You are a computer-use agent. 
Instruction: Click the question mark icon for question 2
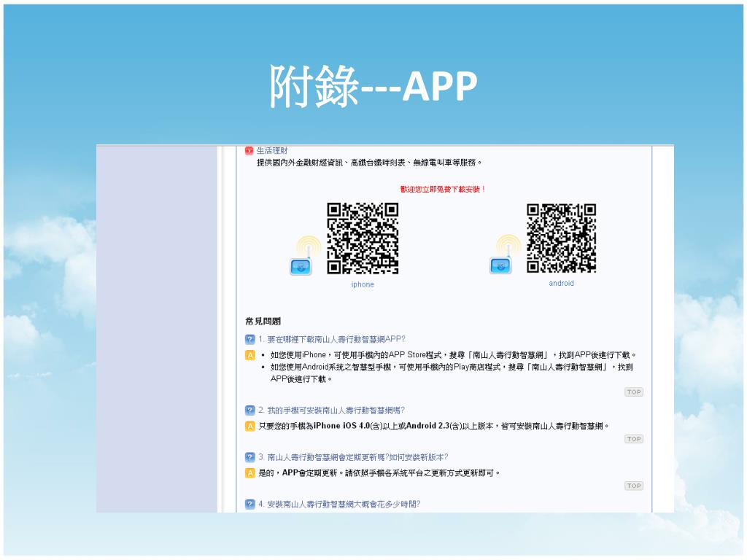249,411
